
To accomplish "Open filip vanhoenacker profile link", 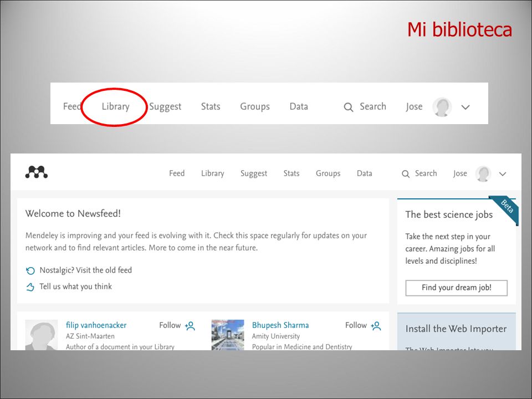I will 96,325.
